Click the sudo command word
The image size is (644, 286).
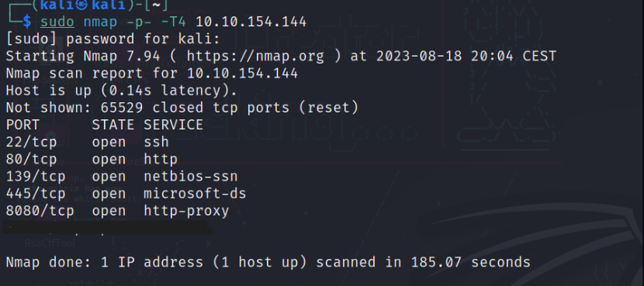click(57, 22)
